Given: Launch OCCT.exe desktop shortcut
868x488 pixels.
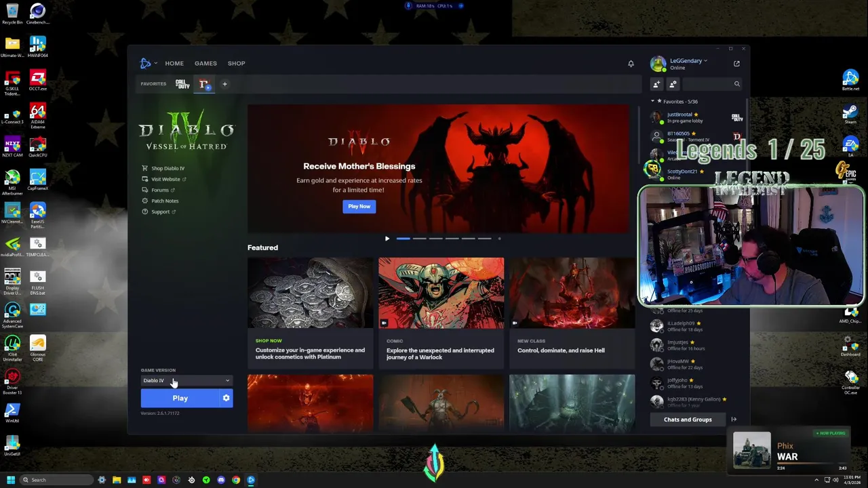Looking at the screenshot, I should pos(37,80).
